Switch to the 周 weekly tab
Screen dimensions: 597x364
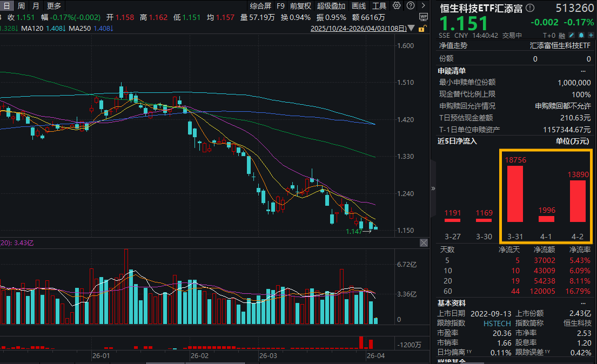20,6
